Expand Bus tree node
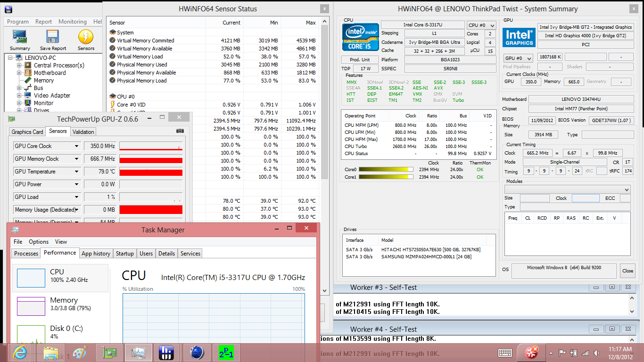 [x=19, y=88]
